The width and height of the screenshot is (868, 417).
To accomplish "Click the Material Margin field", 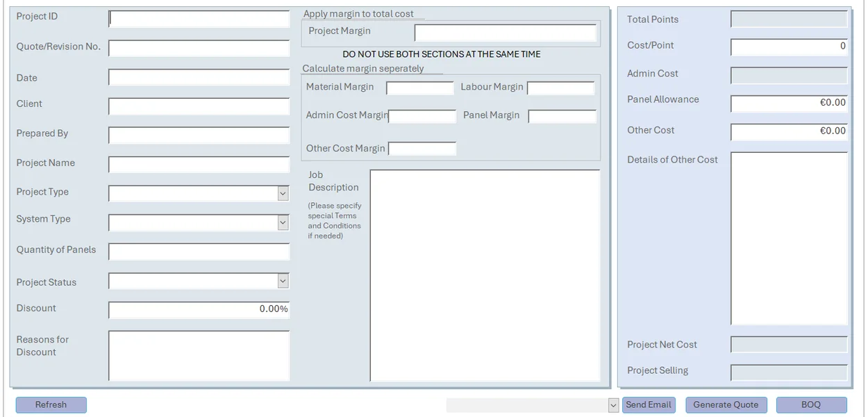I will (420, 88).
